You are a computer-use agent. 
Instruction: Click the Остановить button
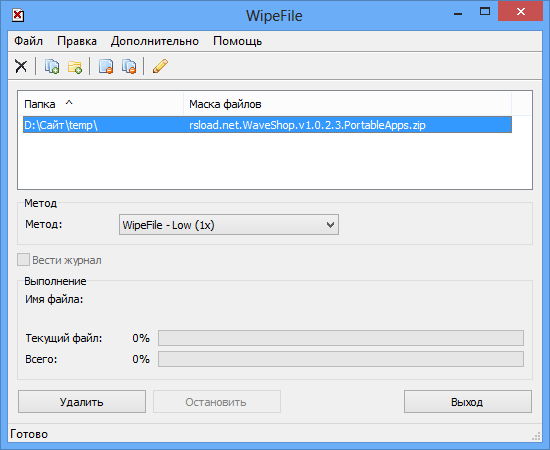point(216,402)
